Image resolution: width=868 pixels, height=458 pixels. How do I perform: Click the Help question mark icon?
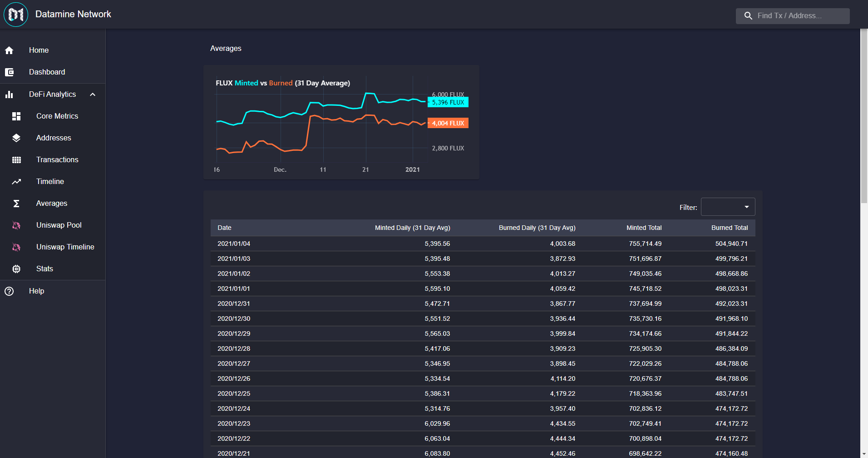9,291
